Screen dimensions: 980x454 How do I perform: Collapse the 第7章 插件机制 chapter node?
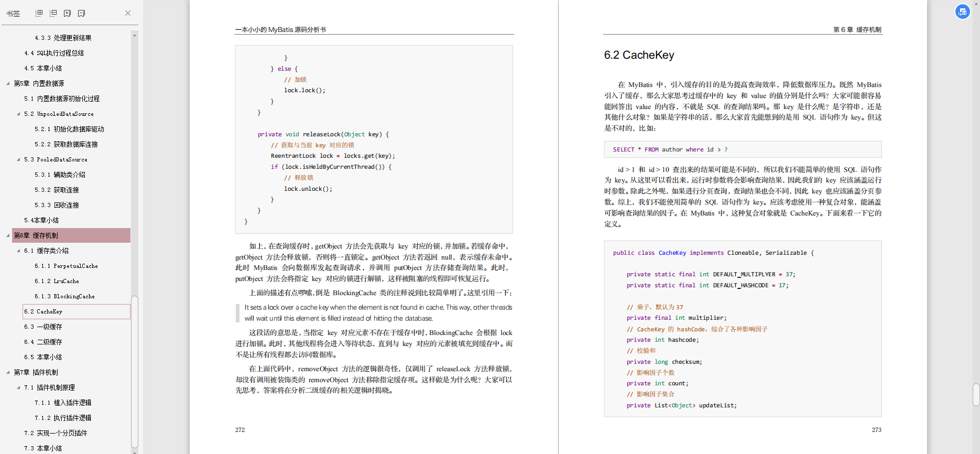click(8, 372)
